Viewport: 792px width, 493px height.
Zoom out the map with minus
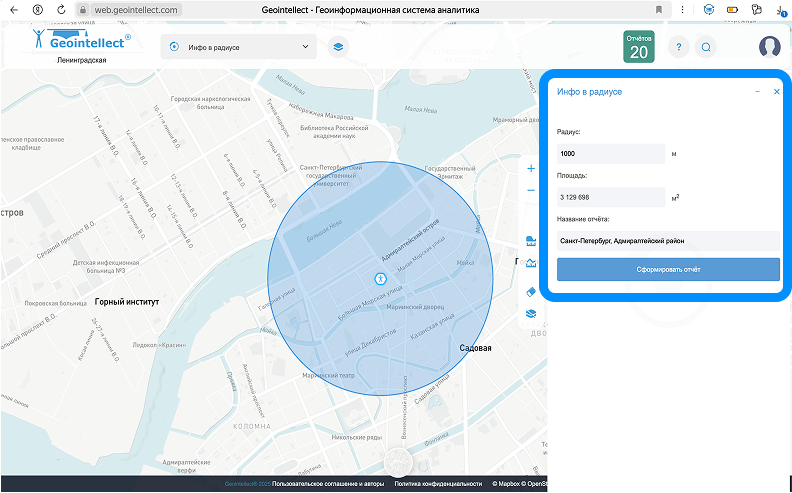tap(531, 189)
